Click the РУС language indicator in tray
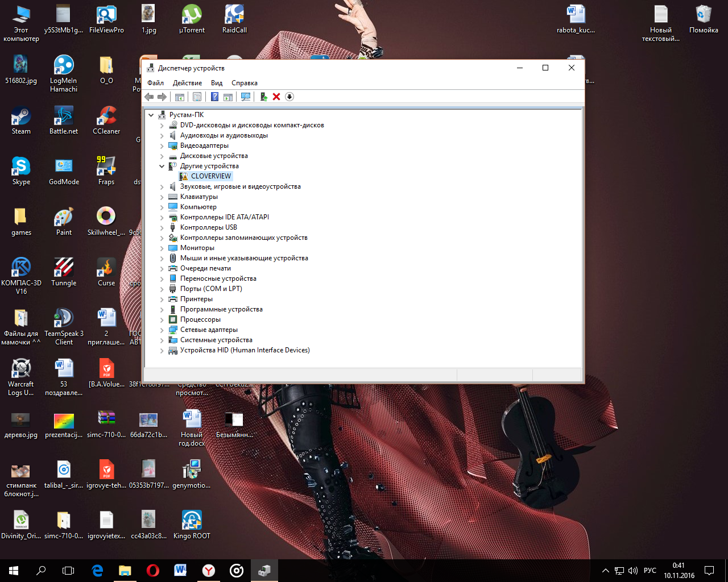 (650, 571)
